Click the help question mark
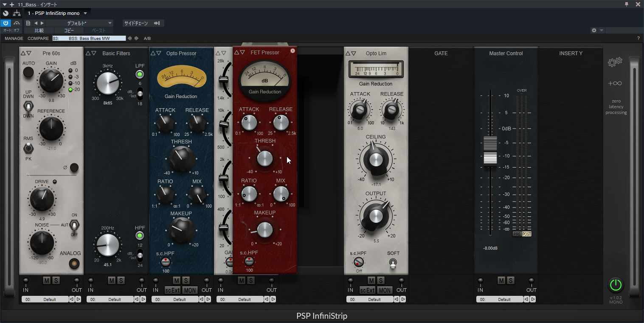 coord(638,38)
